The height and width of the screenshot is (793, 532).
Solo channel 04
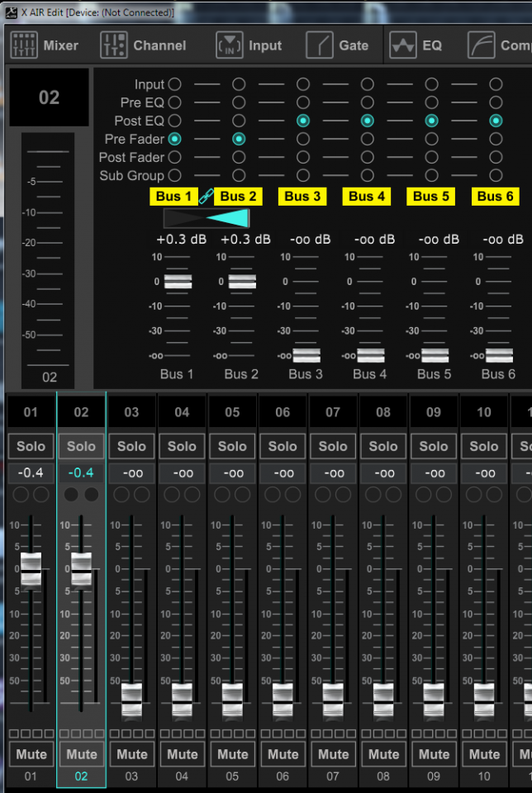point(182,446)
